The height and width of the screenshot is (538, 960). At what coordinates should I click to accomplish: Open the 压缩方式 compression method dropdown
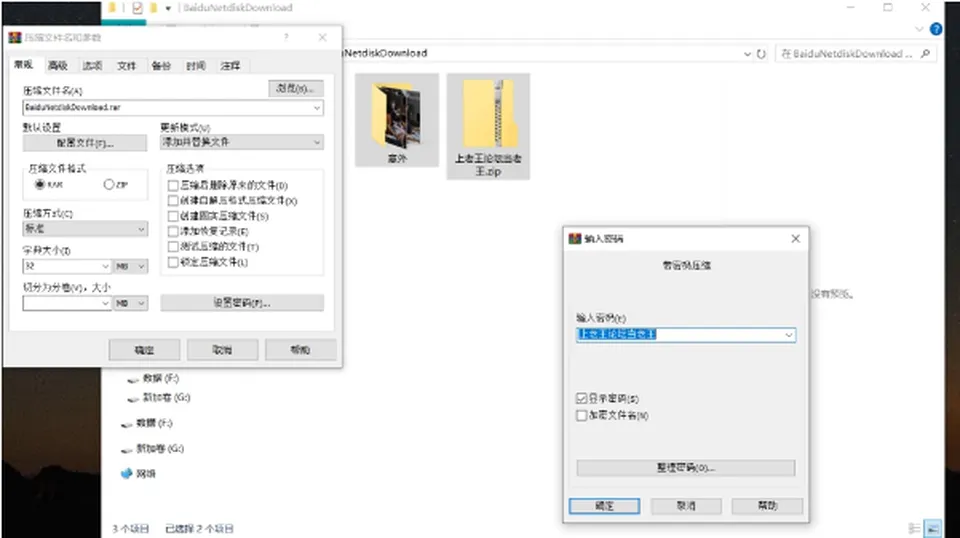click(141, 229)
